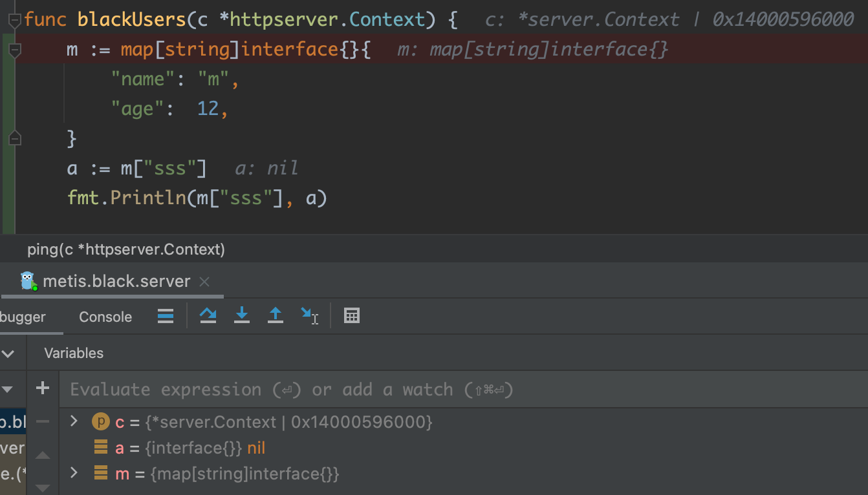
Task: Expand the map variable m
Action: click(x=73, y=474)
